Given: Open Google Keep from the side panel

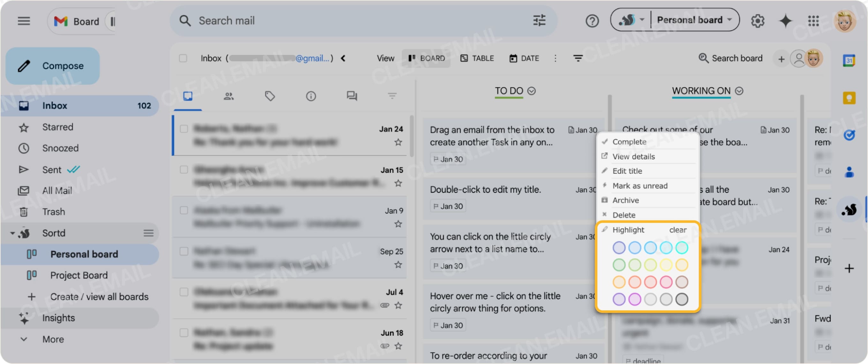Looking at the screenshot, I should tap(849, 98).
